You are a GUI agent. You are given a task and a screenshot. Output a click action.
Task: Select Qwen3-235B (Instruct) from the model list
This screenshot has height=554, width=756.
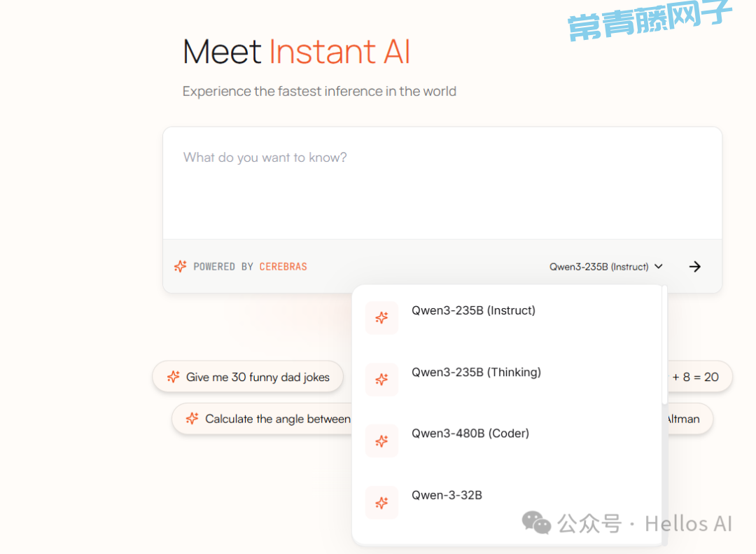coord(473,310)
